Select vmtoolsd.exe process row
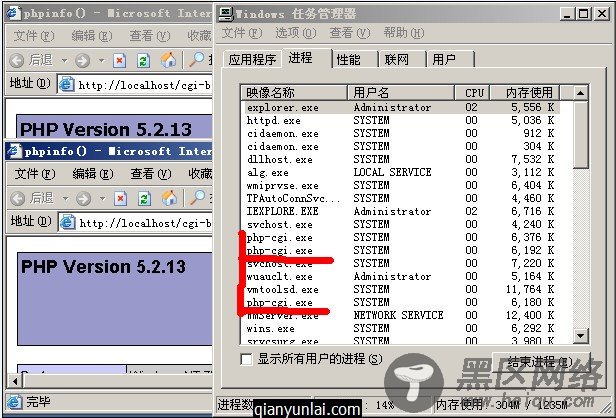Screen dimensions: 616x418 (x=401, y=289)
